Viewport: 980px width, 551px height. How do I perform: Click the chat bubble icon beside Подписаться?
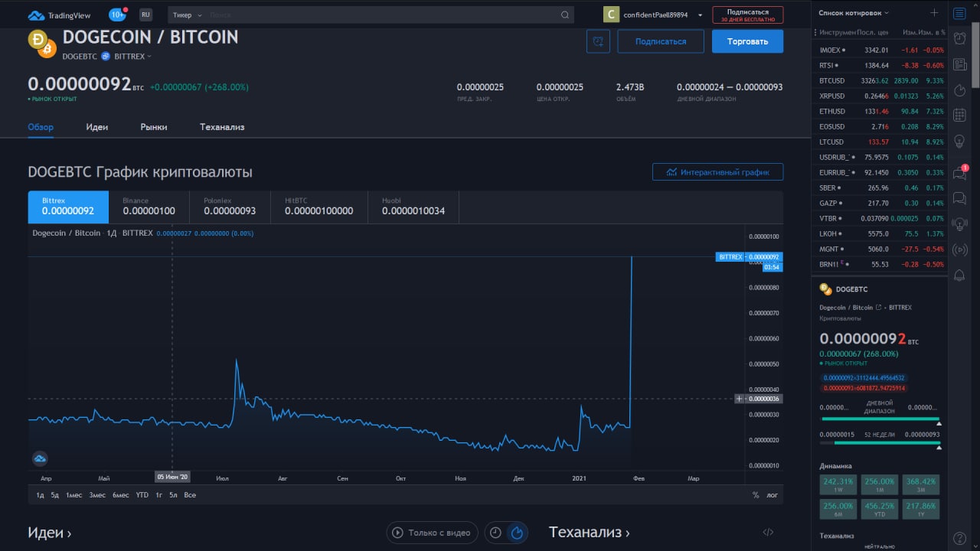[x=598, y=41]
